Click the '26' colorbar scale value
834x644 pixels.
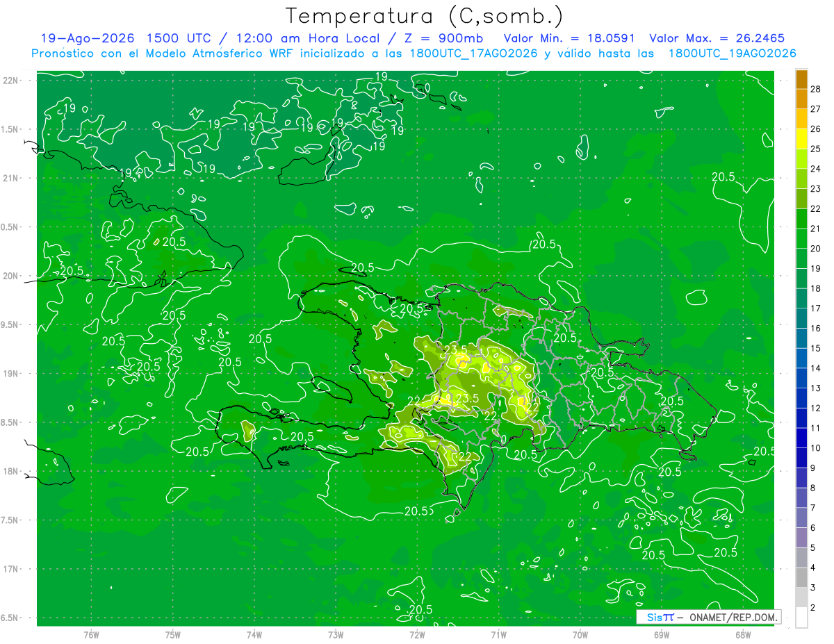click(816, 129)
